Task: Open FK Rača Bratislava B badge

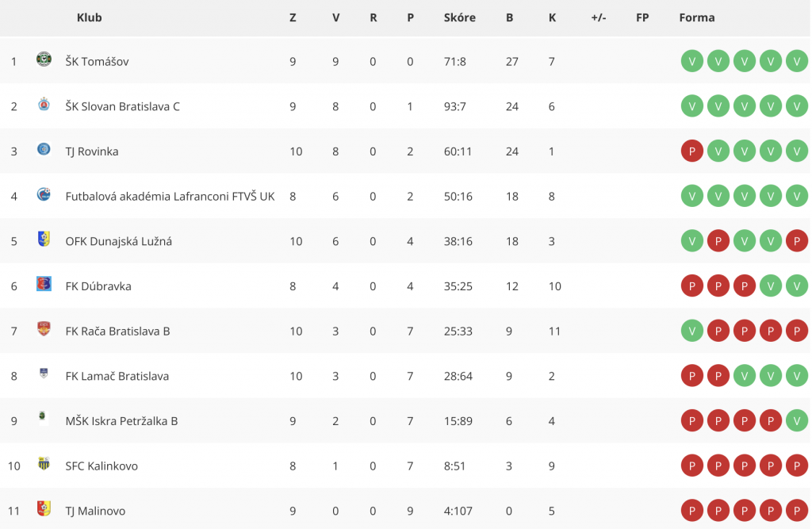Action: coord(44,328)
